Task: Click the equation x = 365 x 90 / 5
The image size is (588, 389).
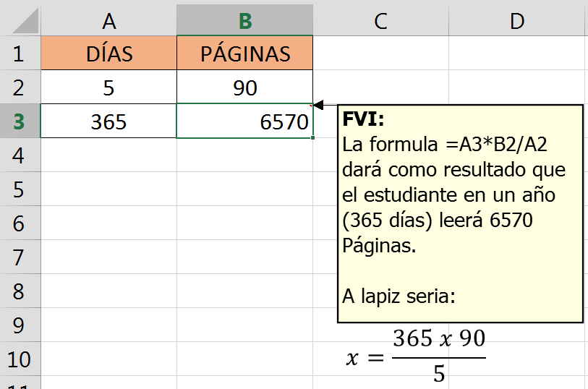Action: [x=417, y=356]
